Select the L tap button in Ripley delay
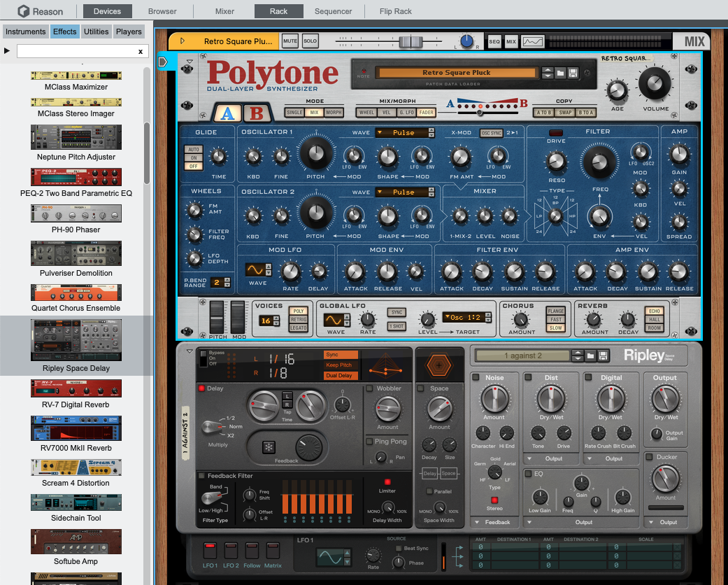The width and height of the screenshot is (728, 585). [287, 396]
